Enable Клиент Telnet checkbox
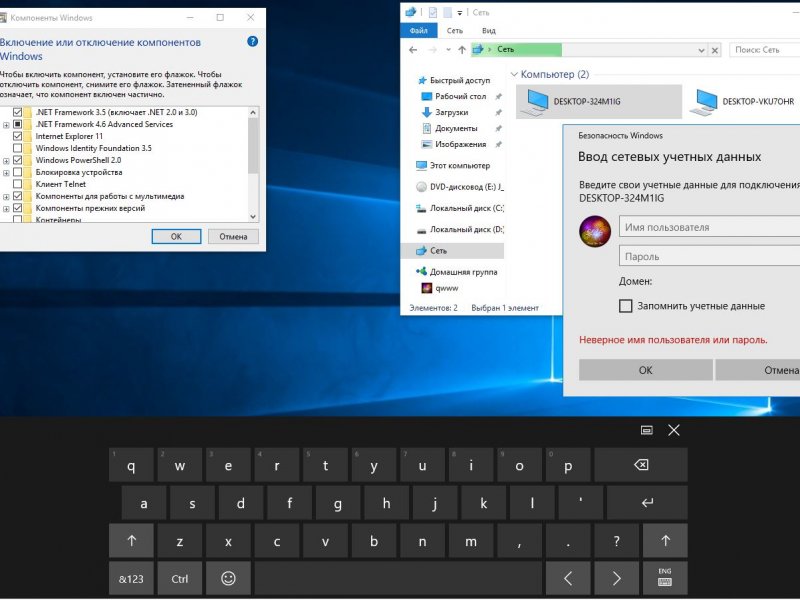The width and height of the screenshot is (800, 600). click(x=17, y=184)
